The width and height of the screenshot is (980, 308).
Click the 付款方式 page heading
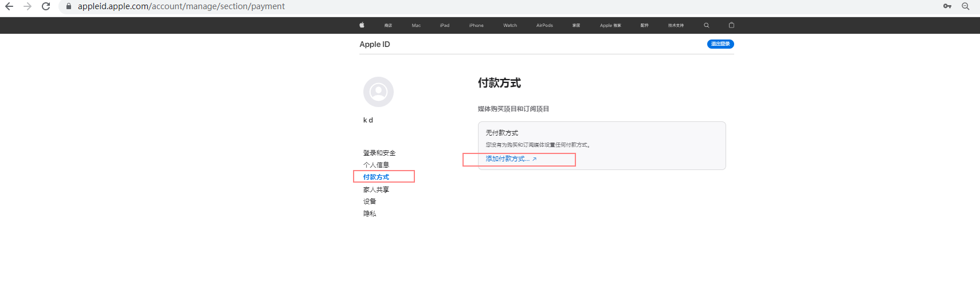(x=499, y=83)
